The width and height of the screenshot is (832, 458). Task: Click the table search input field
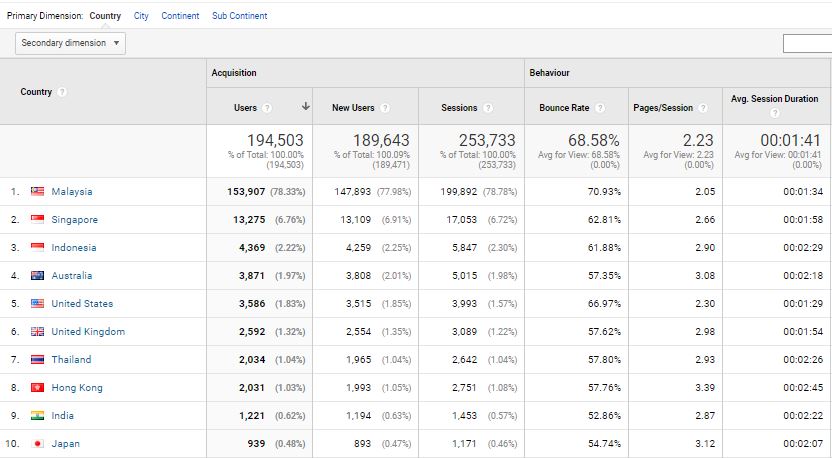[807, 44]
